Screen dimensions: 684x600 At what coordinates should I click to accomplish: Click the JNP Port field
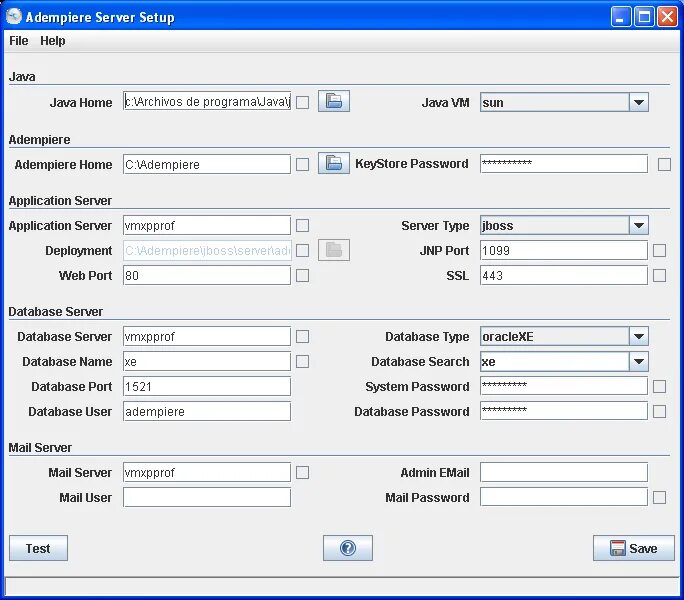[x=564, y=250]
